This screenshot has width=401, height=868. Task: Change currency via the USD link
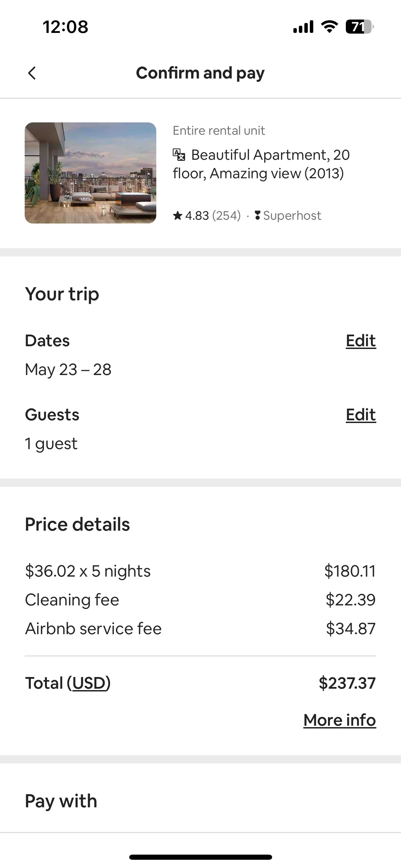click(x=89, y=683)
